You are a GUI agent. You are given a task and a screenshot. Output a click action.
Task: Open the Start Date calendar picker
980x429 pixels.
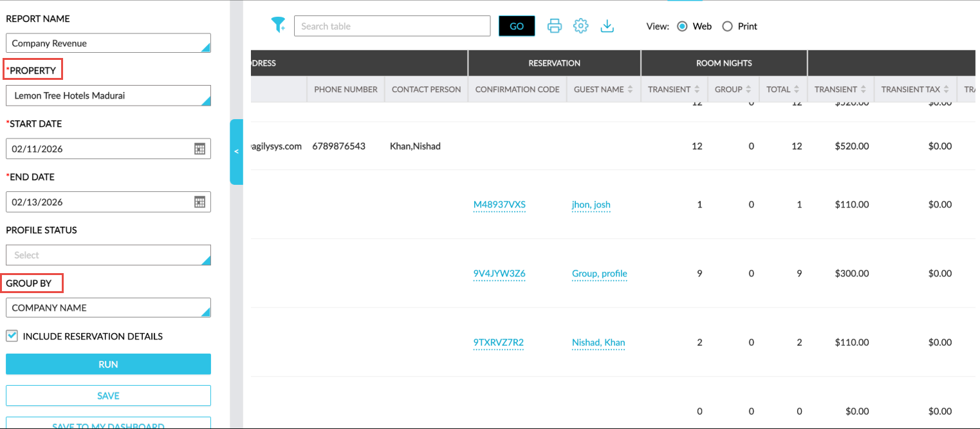click(x=199, y=149)
